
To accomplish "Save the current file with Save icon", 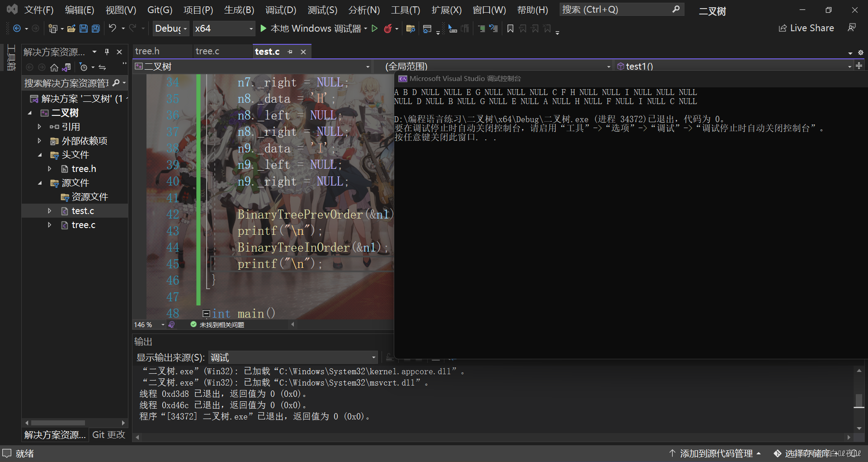I will [x=84, y=29].
